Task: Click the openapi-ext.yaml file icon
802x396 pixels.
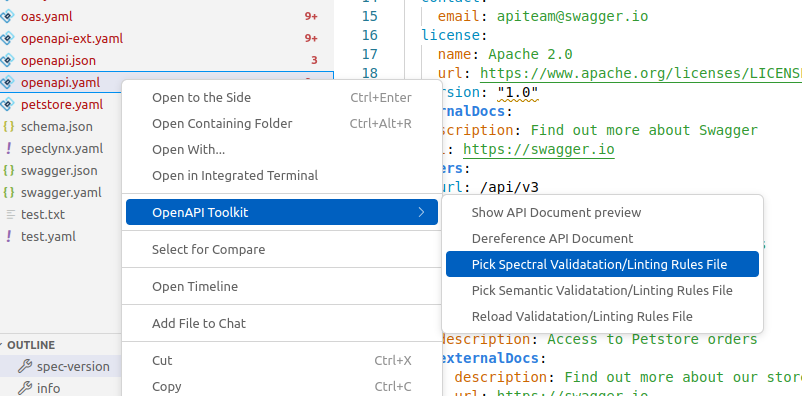Action: coord(6,39)
